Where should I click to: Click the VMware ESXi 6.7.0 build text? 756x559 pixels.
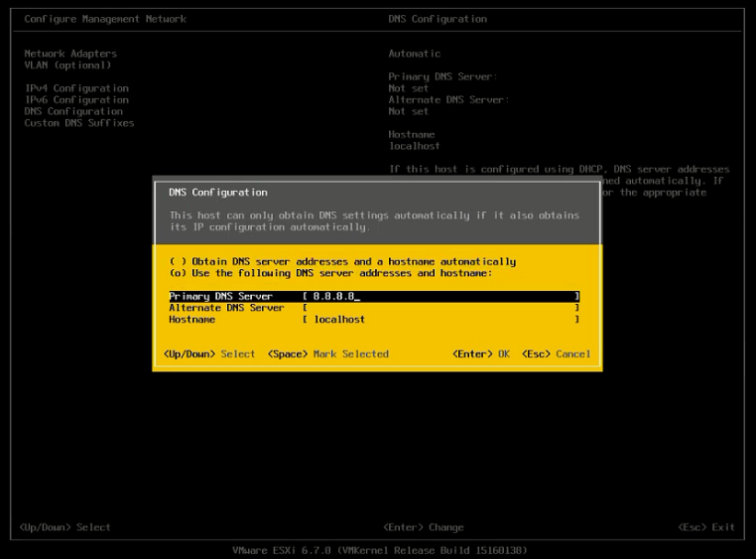pyautogui.click(x=380, y=550)
